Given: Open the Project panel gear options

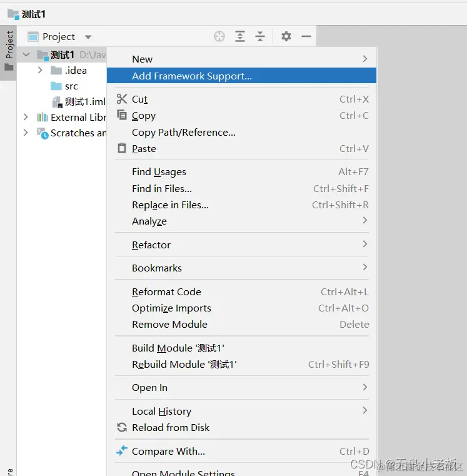Looking at the screenshot, I should [286, 36].
